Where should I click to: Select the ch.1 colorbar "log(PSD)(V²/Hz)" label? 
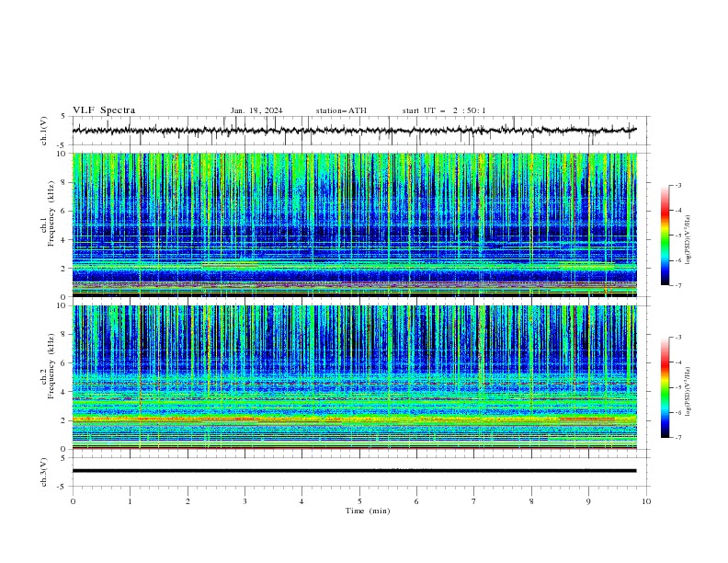(x=688, y=240)
